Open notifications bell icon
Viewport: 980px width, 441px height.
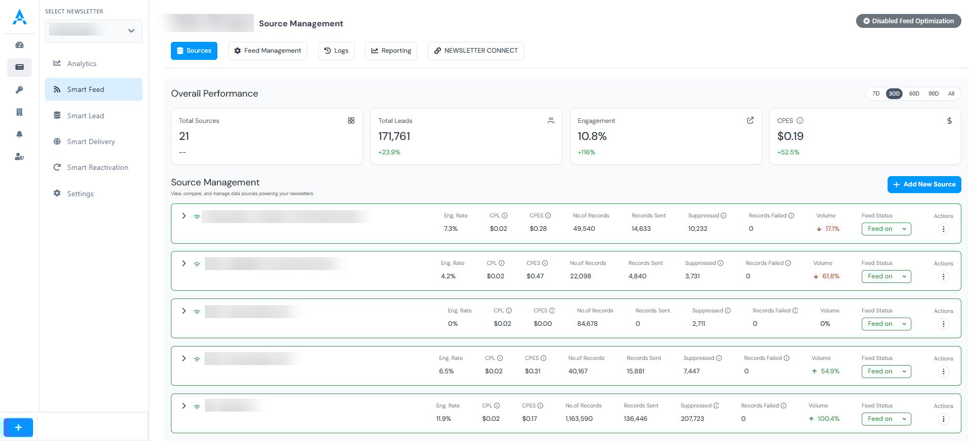(20, 134)
